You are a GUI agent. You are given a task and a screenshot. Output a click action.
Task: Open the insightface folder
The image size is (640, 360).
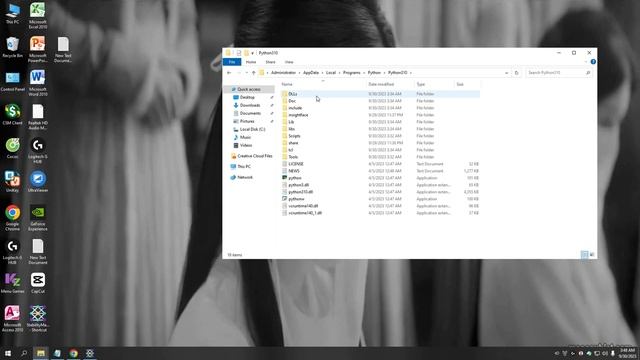pyautogui.click(x=298, y=115)
